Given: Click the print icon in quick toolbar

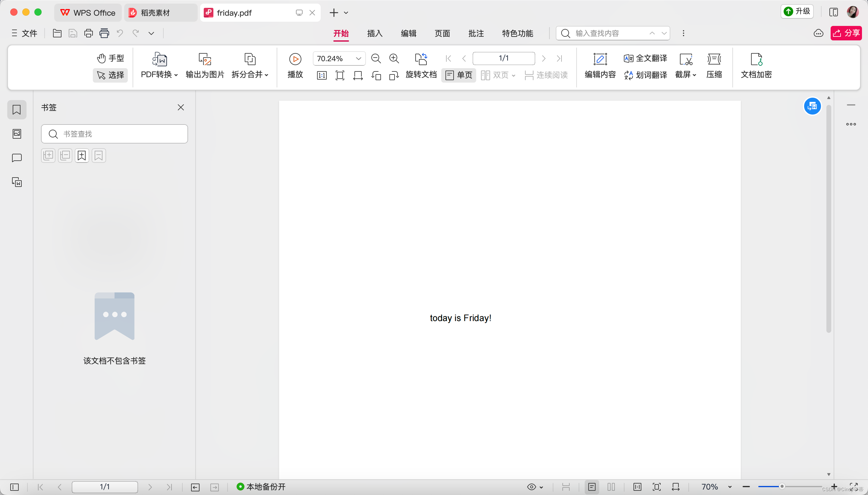Looking at the screenshot, I should pos(88,33).
